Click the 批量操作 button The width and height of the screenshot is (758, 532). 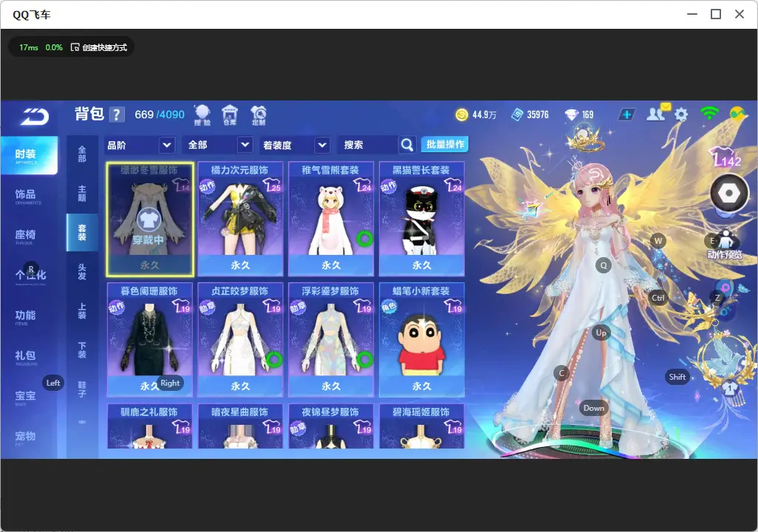point(445,145)
